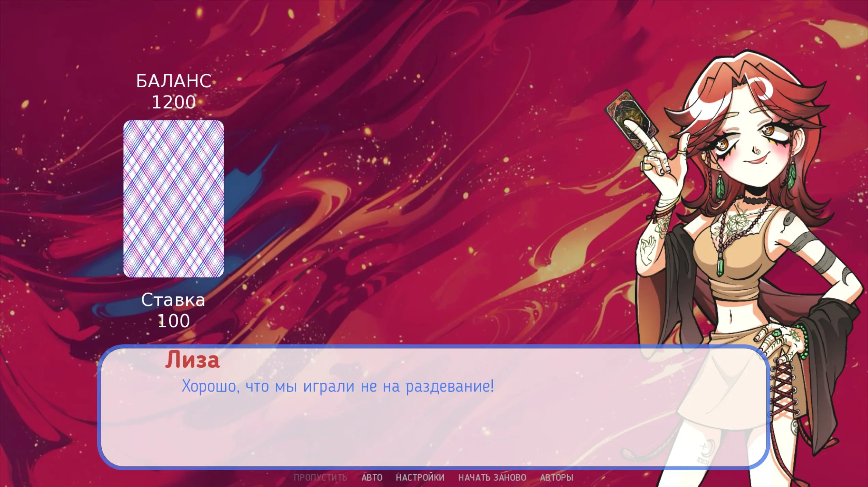Screen dimensions: 868x487
Task: Click the Лиза speaker name
Action: [x=192, y=360]
